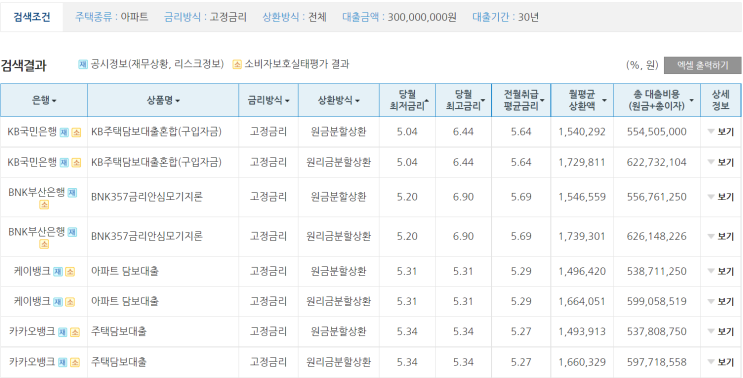This screenshot has height=378, width=743.
Task: Click 재 icon for BNK부산은행 626,148,226 row
Action: click(x=72, y=232)
